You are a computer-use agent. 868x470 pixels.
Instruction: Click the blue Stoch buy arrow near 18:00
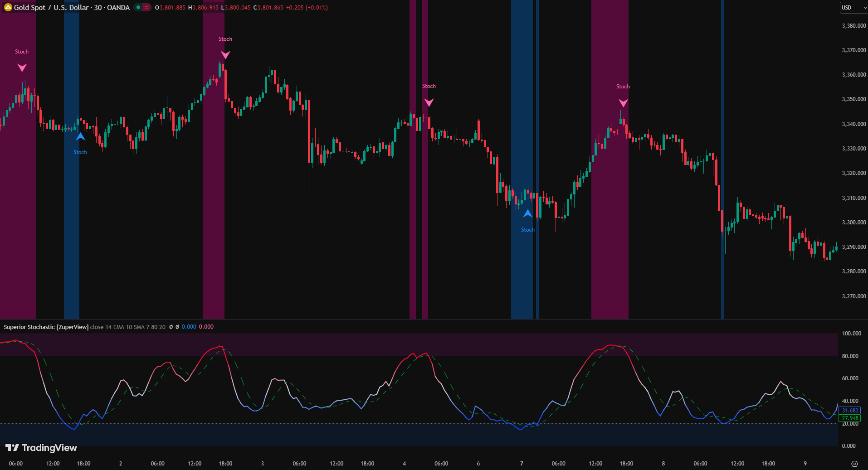point(80,136)
